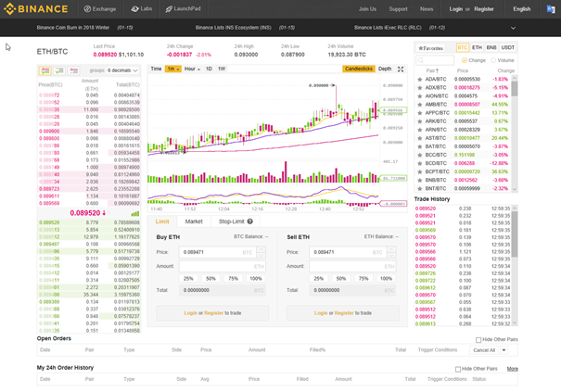Open the Exchange menu item
This screenshot has height=392, width=561.
pos(100,9)
